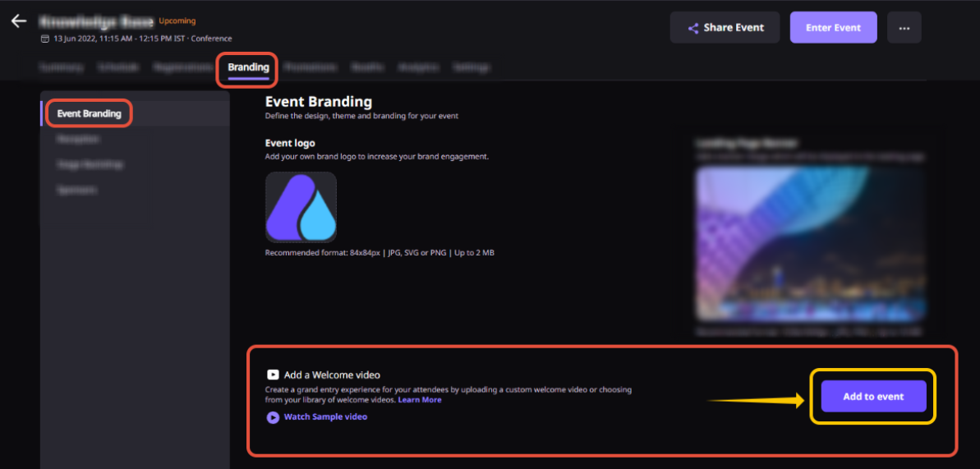Image resolution: width=980 pixels, height=469 pixels.
Task: Open the Learn More link
Action: (x=420, y=399)
